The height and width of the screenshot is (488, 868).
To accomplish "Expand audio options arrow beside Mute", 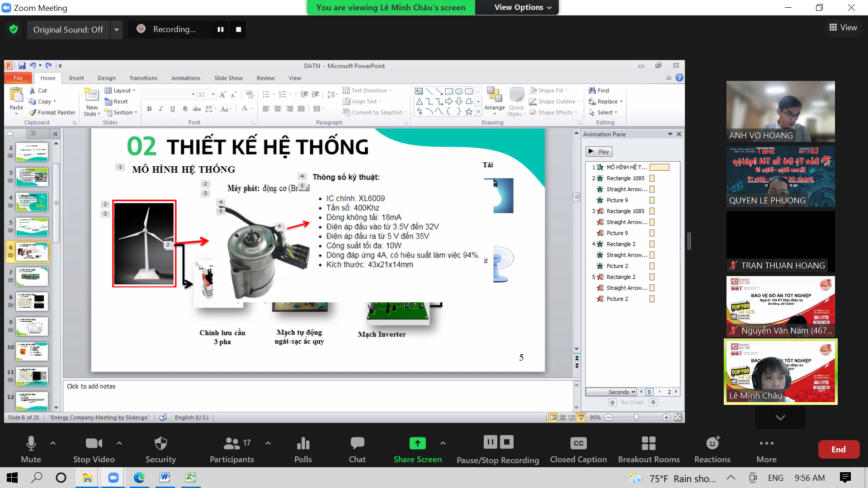I will click(53, 443).
